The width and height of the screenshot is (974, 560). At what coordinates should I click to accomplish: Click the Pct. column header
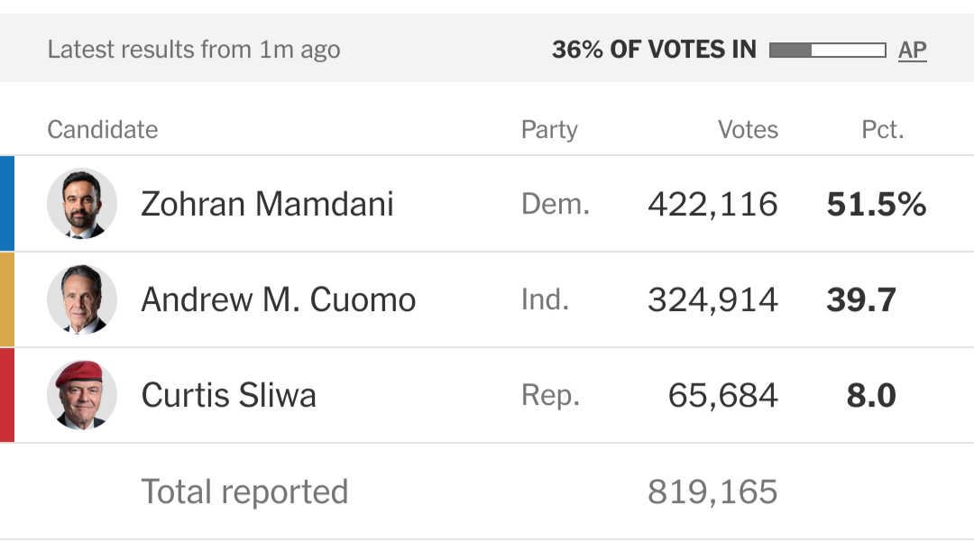[x=882, y=130]
